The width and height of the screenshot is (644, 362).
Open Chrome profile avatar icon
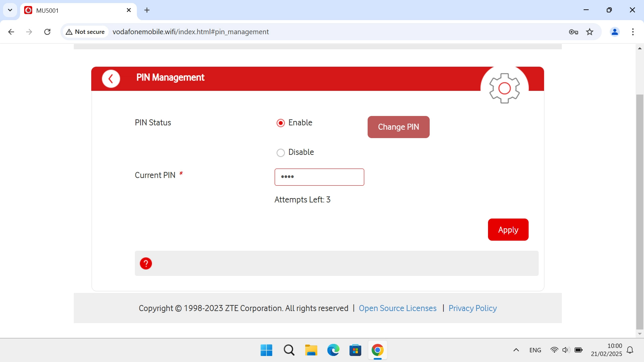614,32
